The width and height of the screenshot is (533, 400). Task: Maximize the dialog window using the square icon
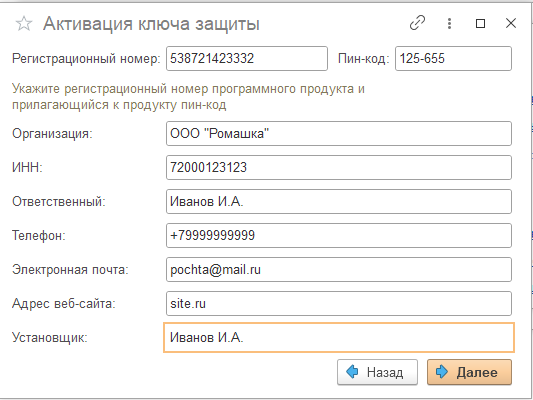[x=480, y=23]
